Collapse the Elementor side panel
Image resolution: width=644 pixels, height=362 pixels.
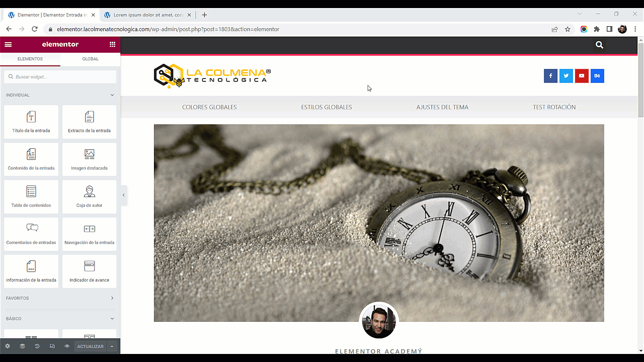click(124, 195)
